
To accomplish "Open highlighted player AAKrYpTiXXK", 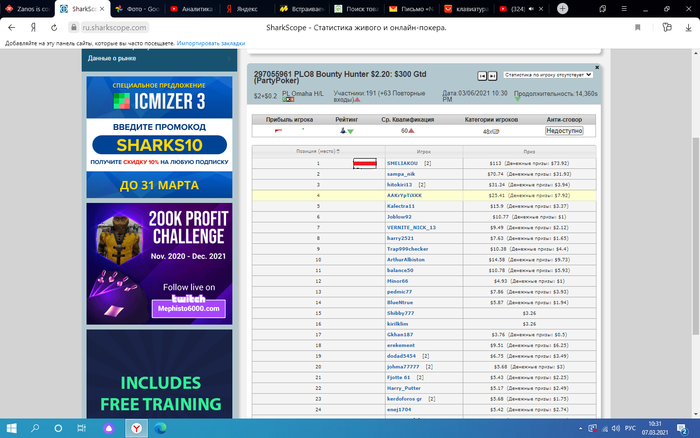I will click(x=404, y=196).
